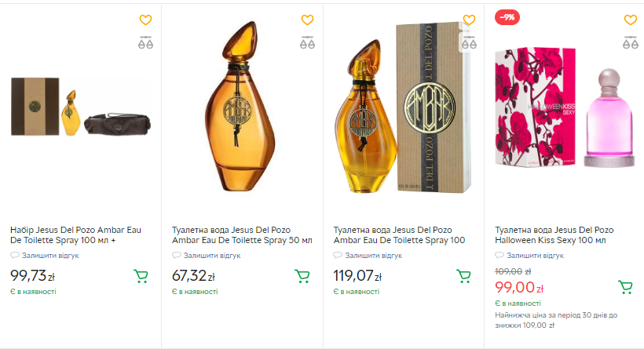
Task: Add Ambar 50 ml perfume to wishlist
Action: (307, 20)
